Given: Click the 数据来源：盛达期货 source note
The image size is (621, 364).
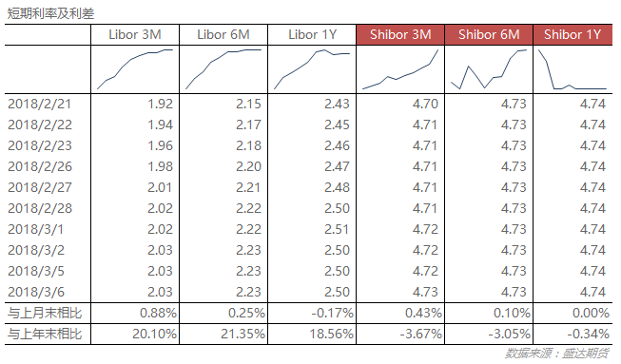Looking at the screenshot, I should (557, 354).
